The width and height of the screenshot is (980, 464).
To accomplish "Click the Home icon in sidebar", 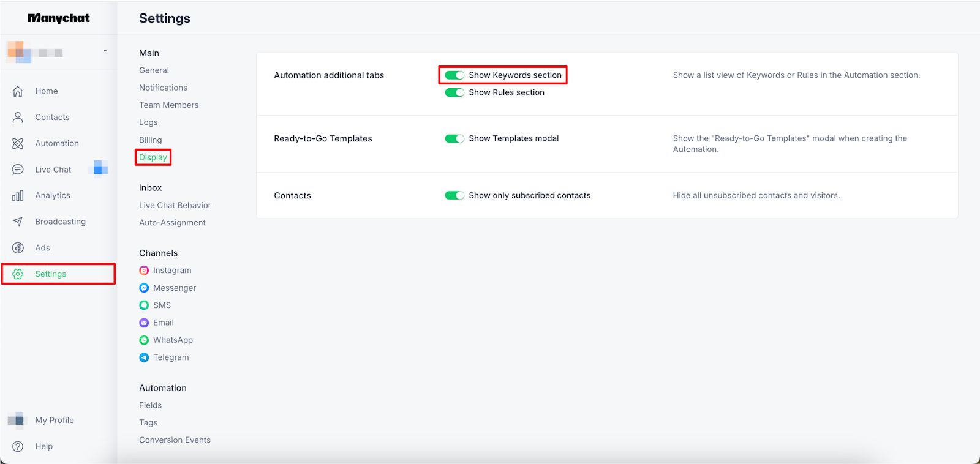I will pyautogui.click(x=18, y=91).
